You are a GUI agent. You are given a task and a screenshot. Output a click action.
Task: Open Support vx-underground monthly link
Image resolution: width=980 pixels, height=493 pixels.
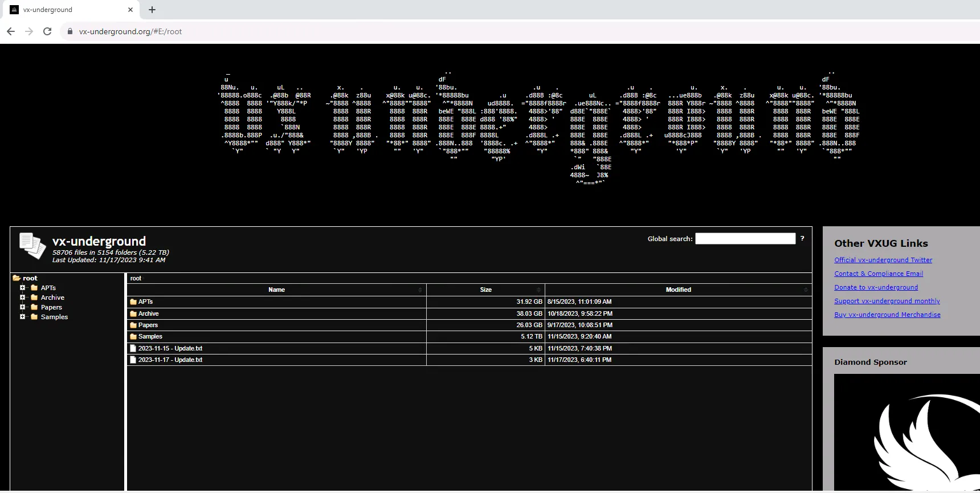[887, 301]
